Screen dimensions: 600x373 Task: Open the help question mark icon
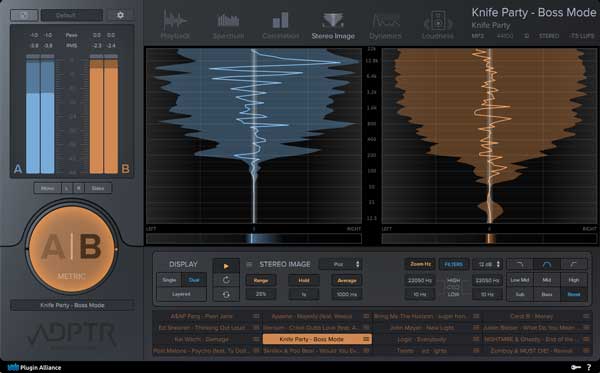[589, 367]
